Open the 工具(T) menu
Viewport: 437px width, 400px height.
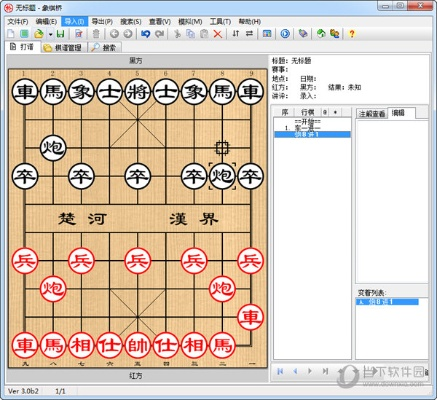[220, 22]
